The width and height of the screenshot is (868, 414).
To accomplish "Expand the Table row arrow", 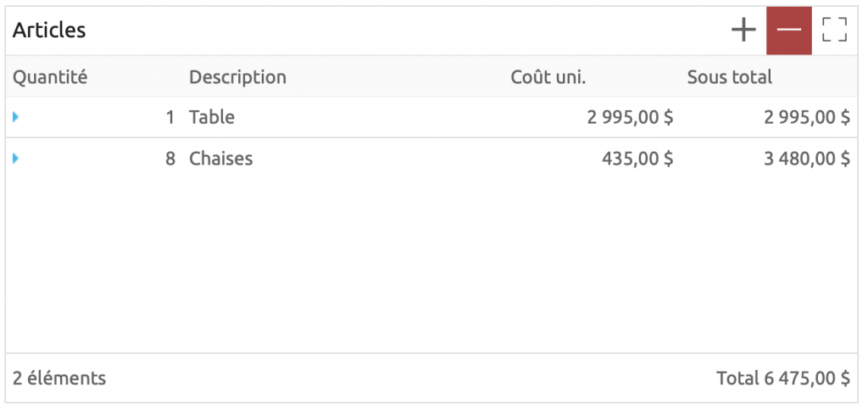I will coord(16,117).
